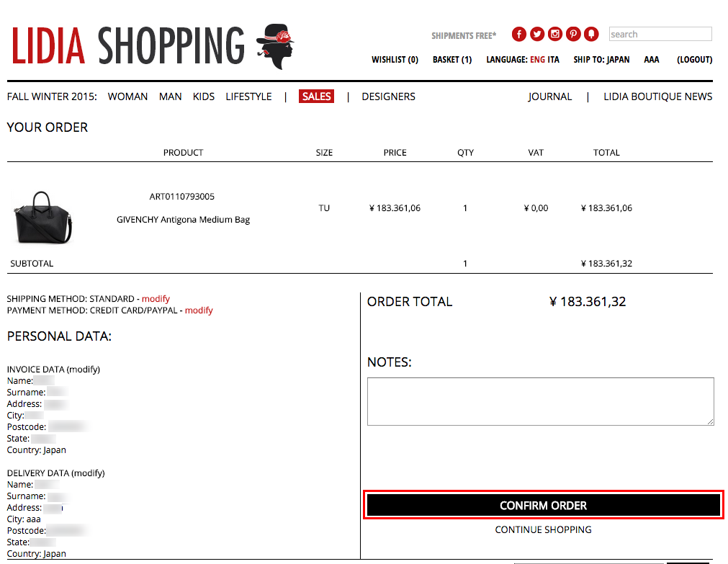
Task: Modify the shipping method
Action: pyautogui.click(x=156, y=299)
